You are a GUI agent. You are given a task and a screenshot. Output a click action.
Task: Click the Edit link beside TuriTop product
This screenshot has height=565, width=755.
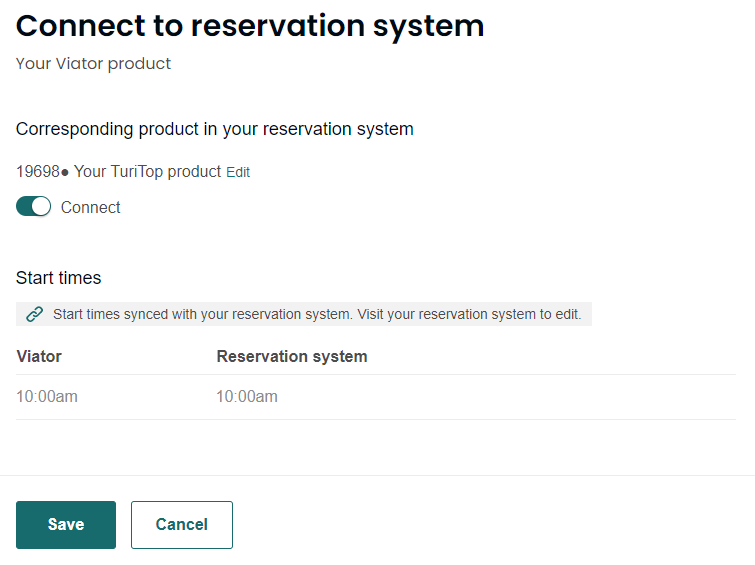pyautogui.click(x=238, y=172)
